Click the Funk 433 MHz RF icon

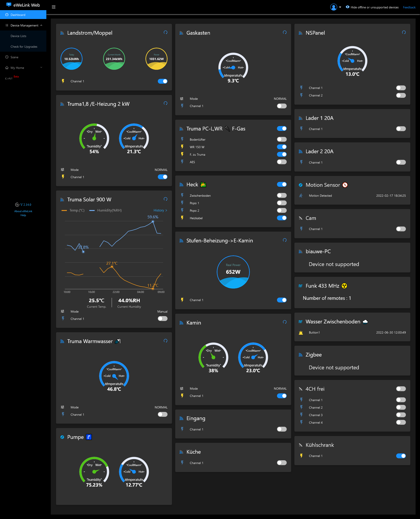pos(300,286)
